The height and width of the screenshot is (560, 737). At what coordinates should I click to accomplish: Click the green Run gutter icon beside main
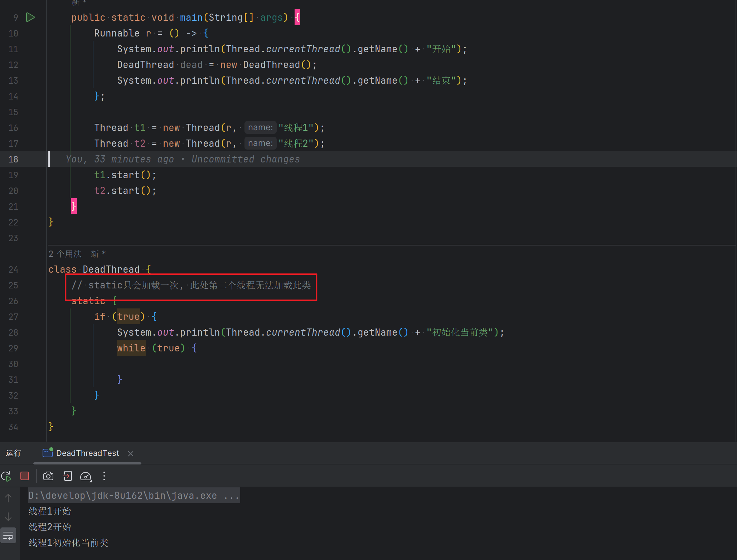[x=30, y=17]
